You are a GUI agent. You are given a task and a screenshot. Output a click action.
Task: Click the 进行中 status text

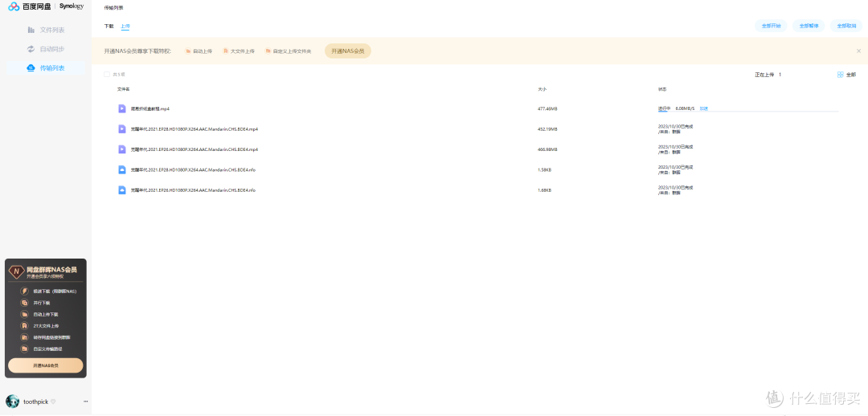coord(664,108)
